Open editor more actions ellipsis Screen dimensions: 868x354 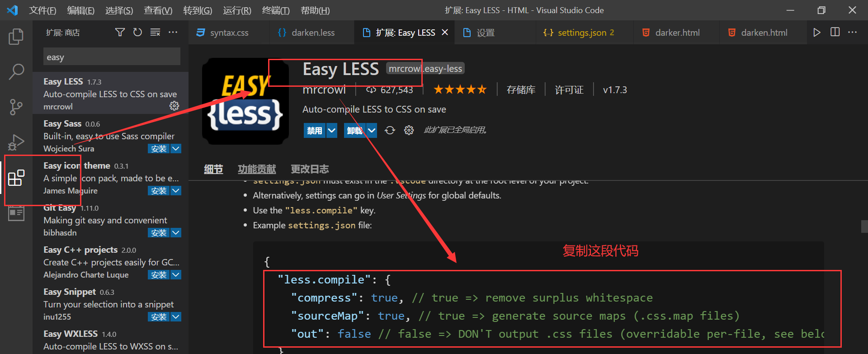click(852, 32)
